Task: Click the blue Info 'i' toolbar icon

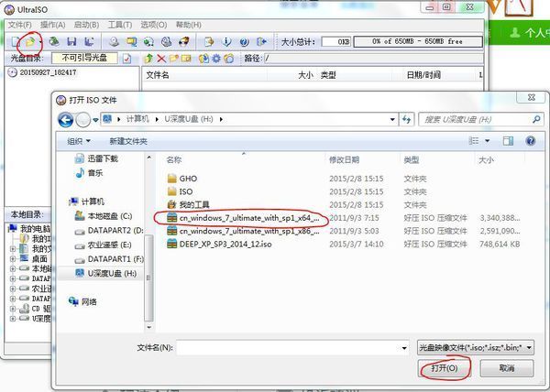Action: point(227,42)
